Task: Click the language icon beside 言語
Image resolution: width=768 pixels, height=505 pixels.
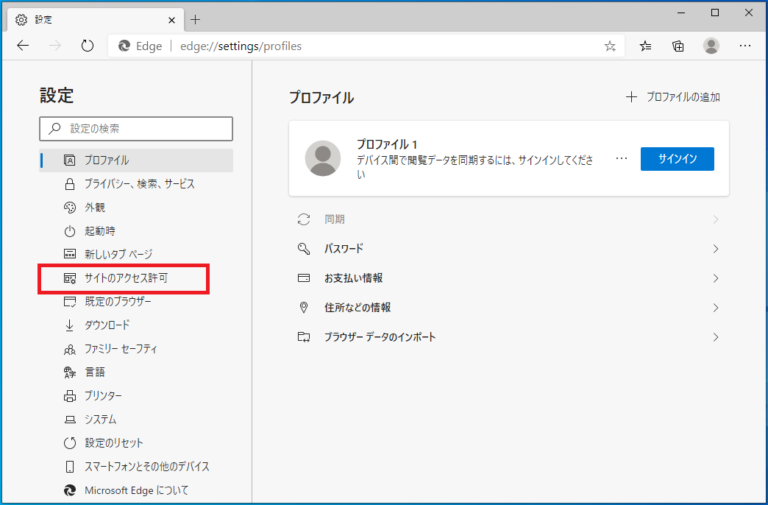Action: click(x=70, y=372)
